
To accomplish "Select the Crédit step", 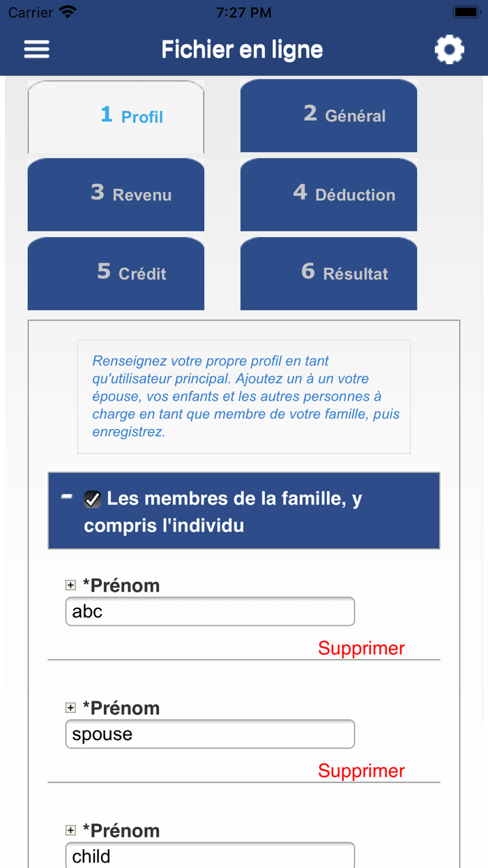I will tap(115, 274).
